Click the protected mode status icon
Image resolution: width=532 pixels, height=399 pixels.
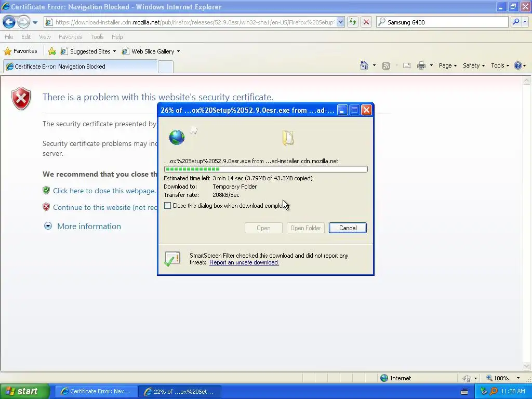(467, 378)
